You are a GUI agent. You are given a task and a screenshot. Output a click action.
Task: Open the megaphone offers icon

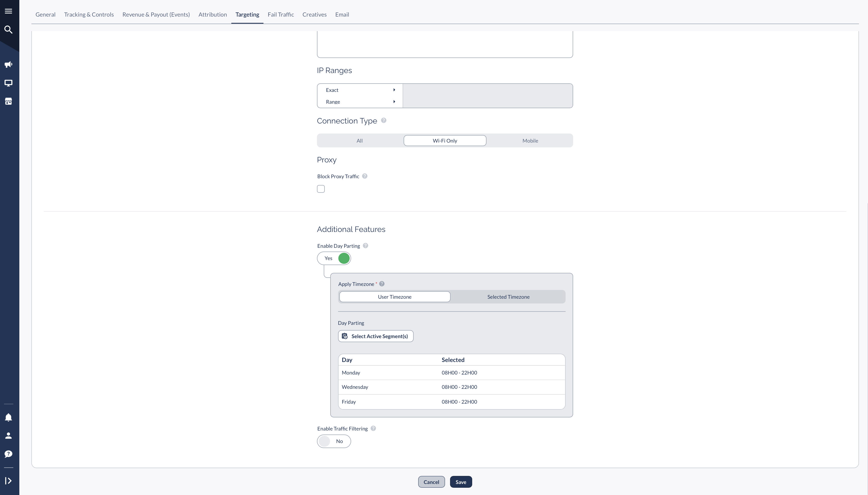tap(9, 65)
